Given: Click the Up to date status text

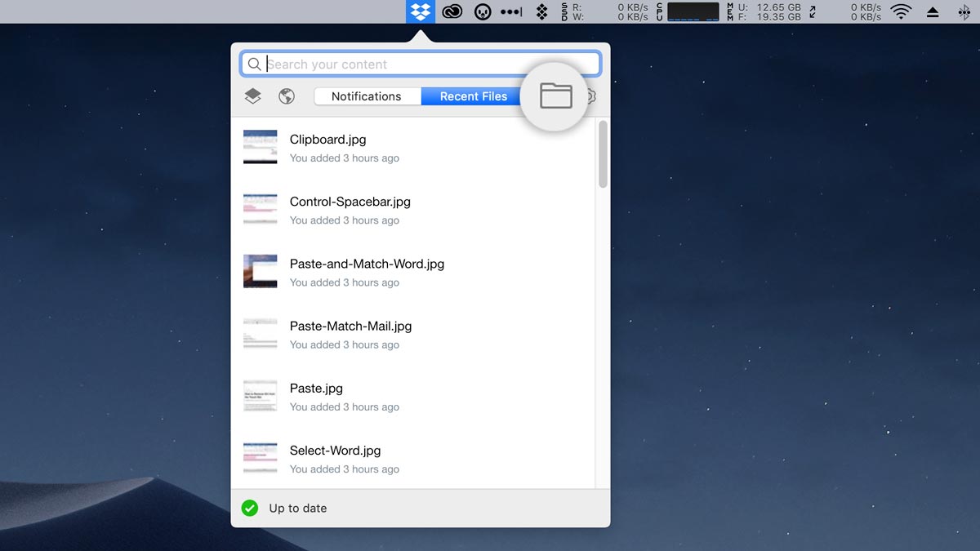Looking at the screenshot, I should tap(298, 508).
